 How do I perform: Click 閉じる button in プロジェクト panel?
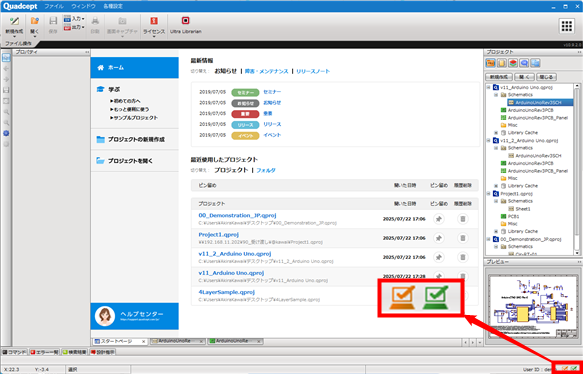546,77
